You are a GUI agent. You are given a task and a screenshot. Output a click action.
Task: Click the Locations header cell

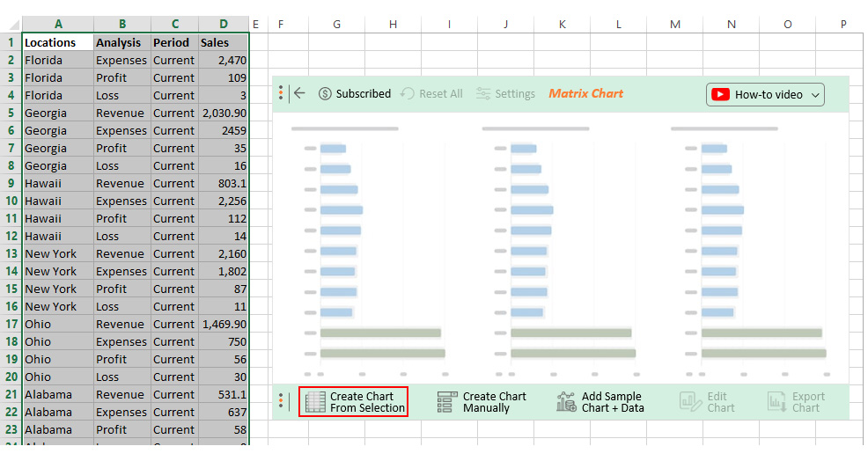(58, 42)
